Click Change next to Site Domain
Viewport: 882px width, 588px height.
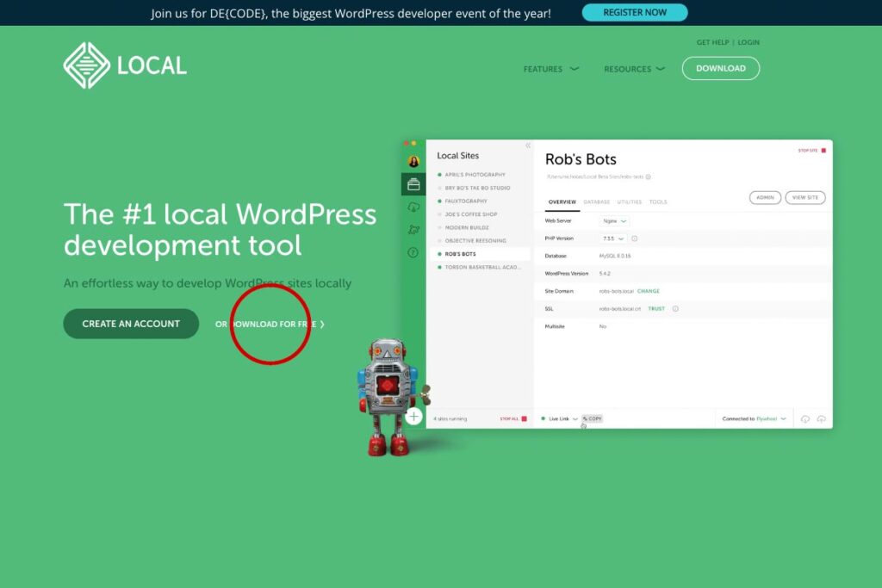(648, 291)
